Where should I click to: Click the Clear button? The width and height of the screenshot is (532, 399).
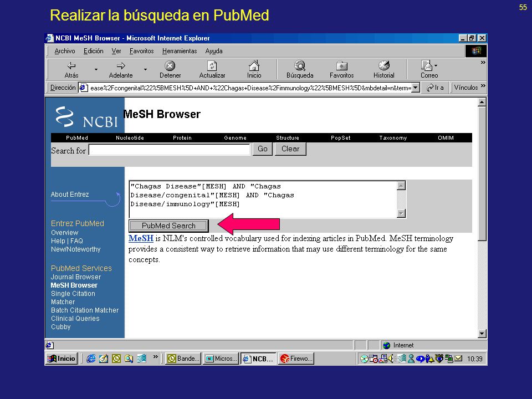click(290, 149)
